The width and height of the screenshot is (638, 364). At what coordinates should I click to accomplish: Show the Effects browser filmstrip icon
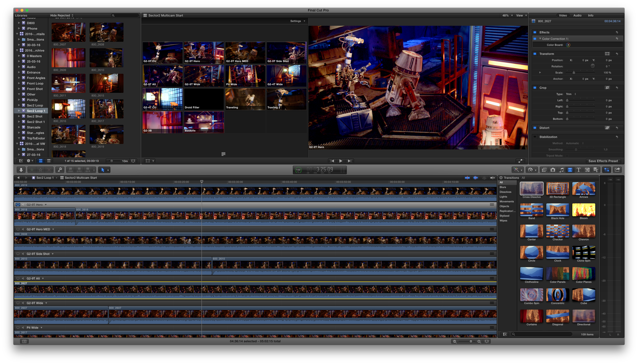tap(544, 170)
